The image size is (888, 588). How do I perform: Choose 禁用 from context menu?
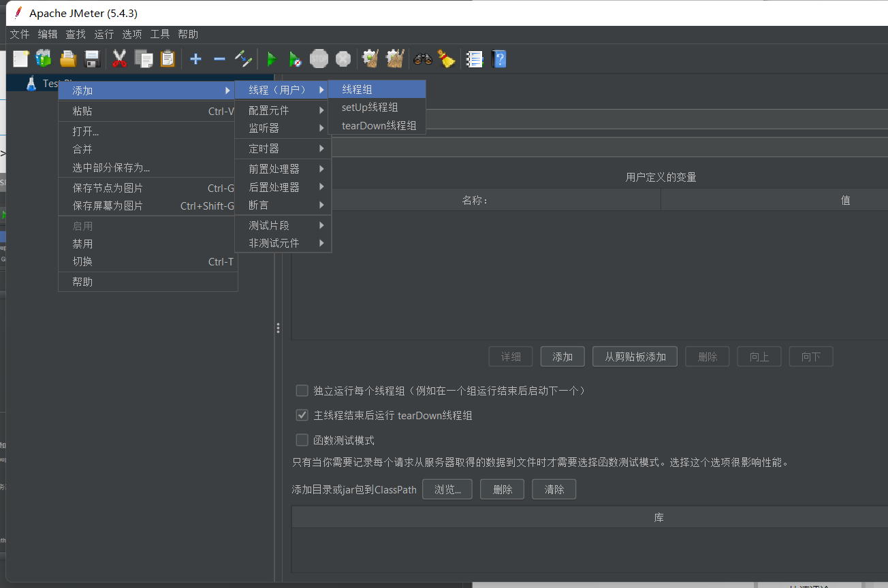[148, 244]
